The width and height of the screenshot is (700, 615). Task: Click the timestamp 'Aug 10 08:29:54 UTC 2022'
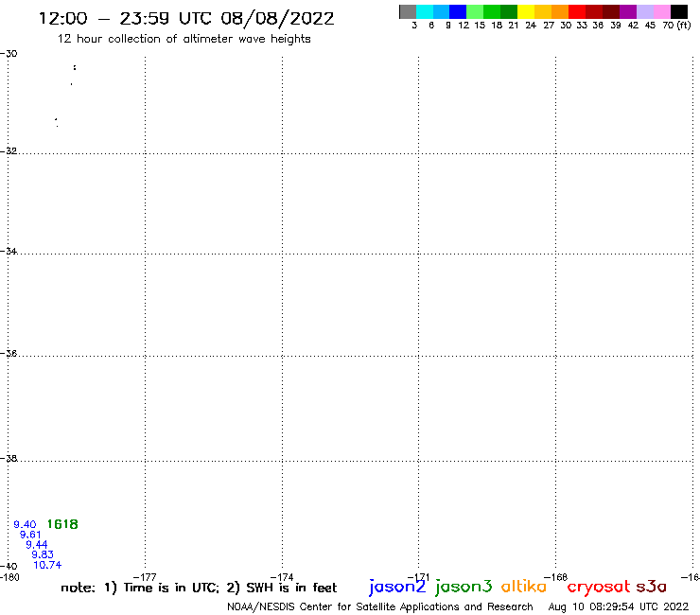(619, 606)
